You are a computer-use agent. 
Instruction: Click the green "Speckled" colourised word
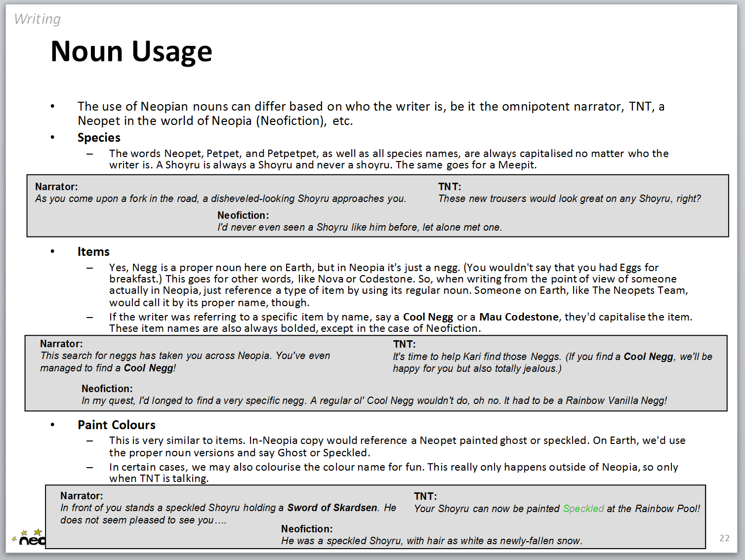583,509
